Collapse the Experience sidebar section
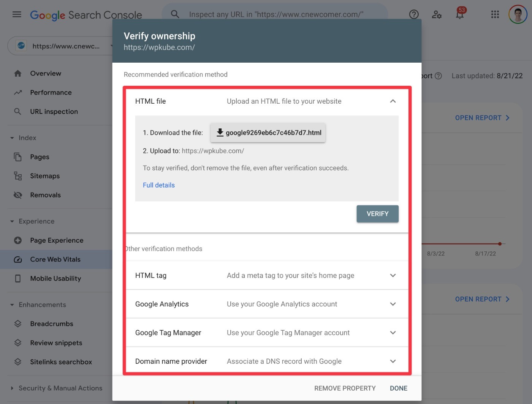 pyautogui.click(x=12, y=221)
